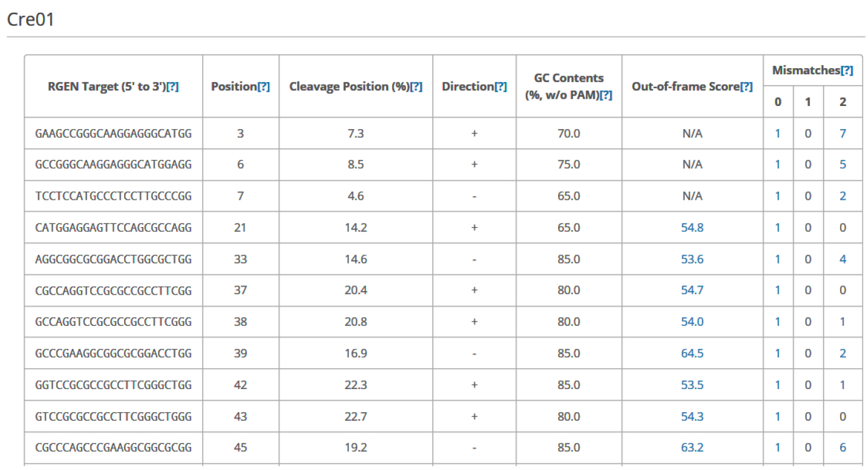The height and width of the screenshot is (470, 868).
Task: Open help [?] beside Out-of-frame Score
Action: coord(746,86)
